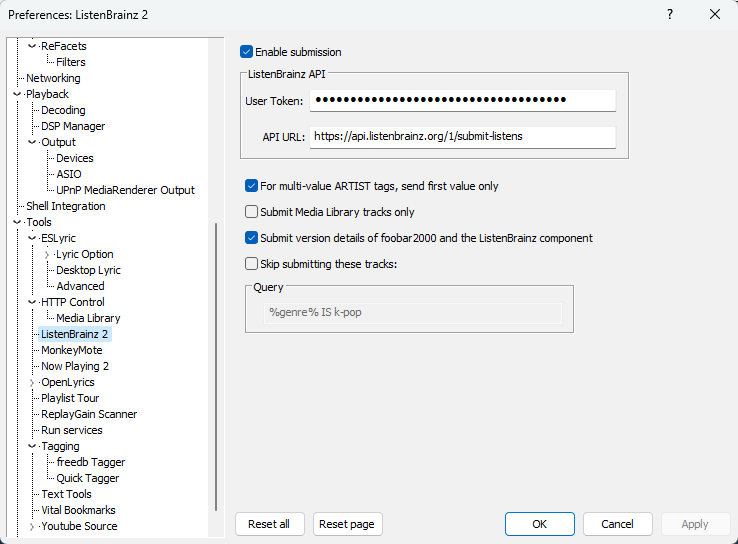Screen dimensions: 738x544
Task: Select the Desktop Lyric page
Action: point(88,270)
